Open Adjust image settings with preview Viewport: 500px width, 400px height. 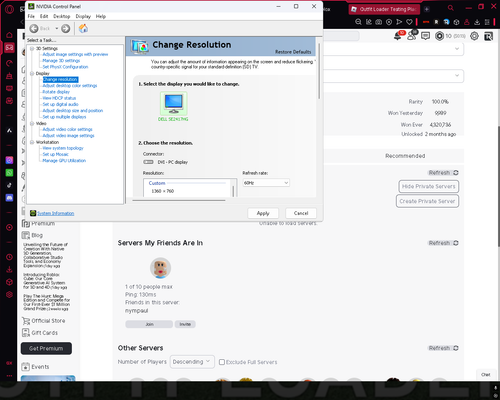click(75, 54)
